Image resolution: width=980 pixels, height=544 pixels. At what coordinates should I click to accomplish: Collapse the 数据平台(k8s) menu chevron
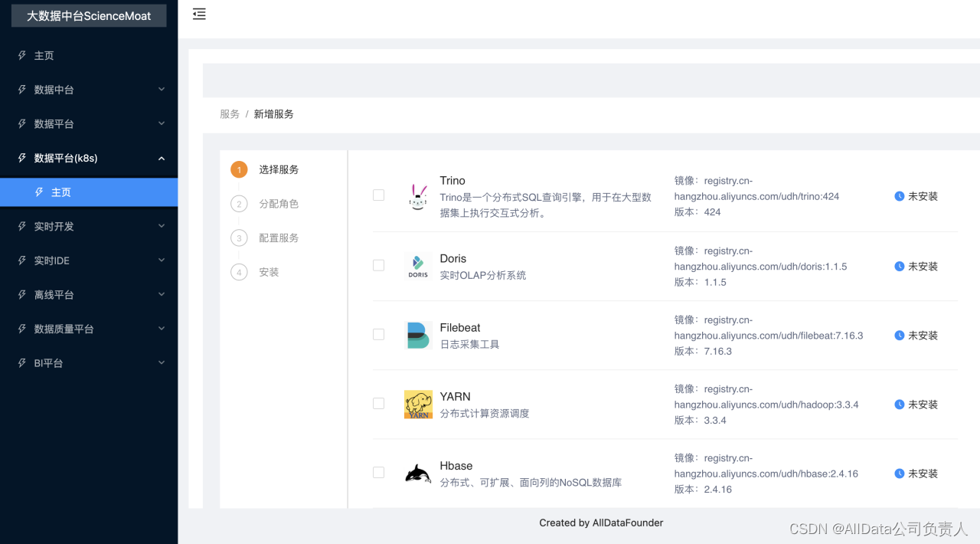click(x=162, y=158)
